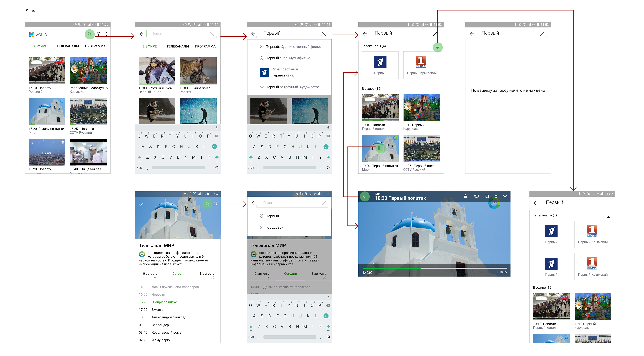Tap the highlighted search icon in SPB TV header

(x=90, y=34)
